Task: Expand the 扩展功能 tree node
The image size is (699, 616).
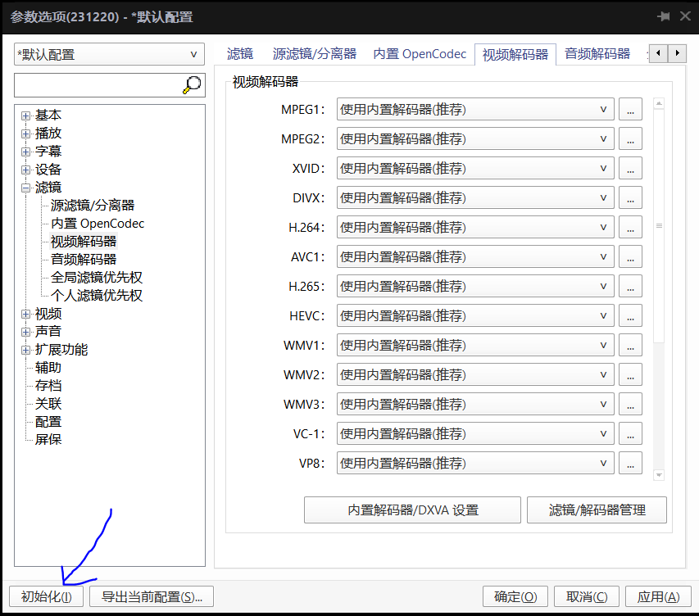Action: pyautogui.click(x=25, y=349)
